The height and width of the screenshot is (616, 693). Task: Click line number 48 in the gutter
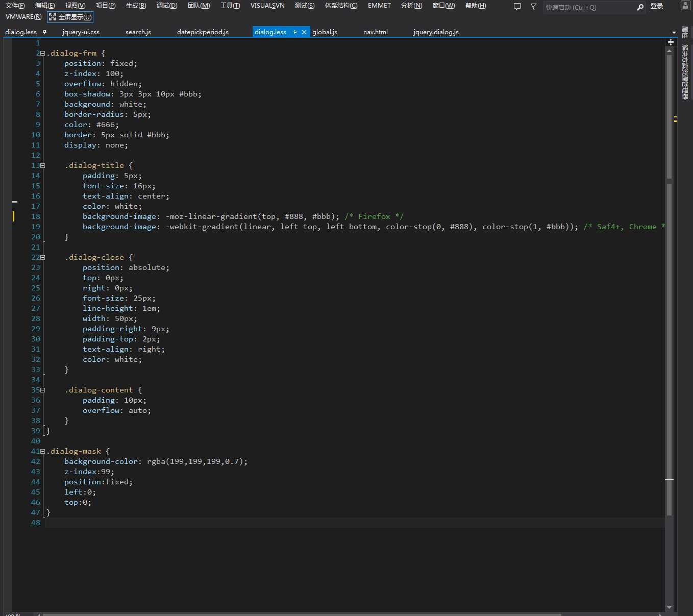35,523
